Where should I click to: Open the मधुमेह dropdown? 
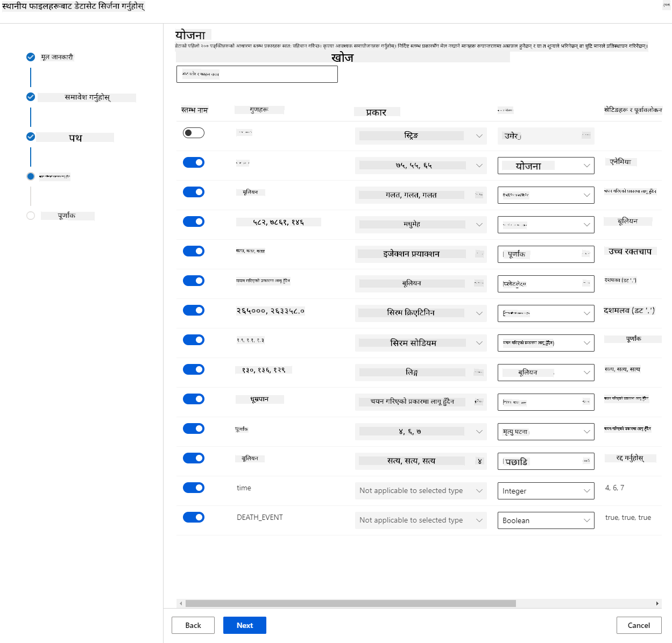[x=421, y=225]
